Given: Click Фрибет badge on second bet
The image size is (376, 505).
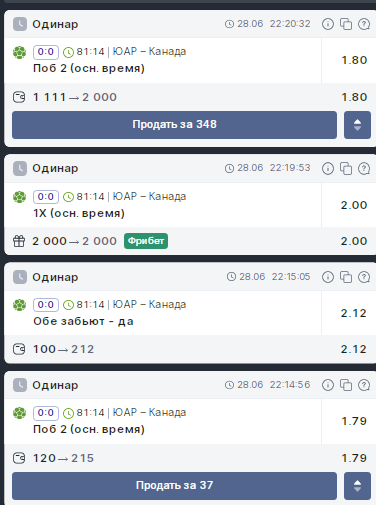Looking at the screenshot, I should click(146, 241).
